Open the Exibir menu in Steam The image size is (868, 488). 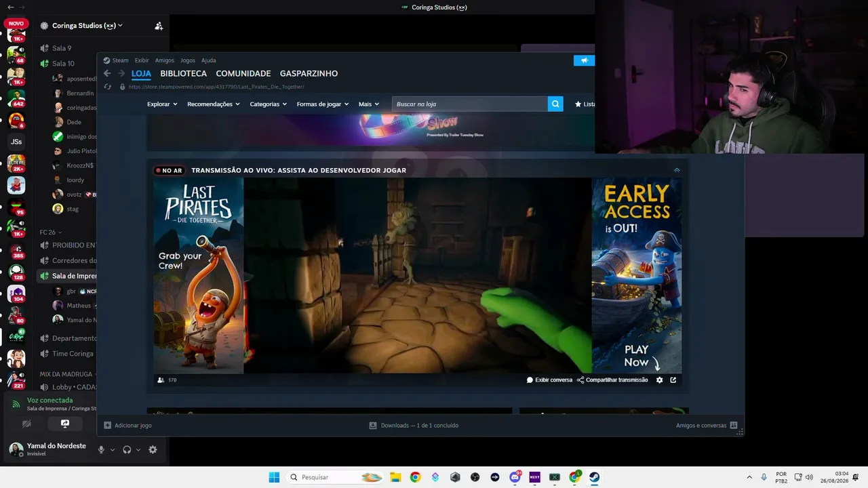pyautogui.click(x=142, y=60)
